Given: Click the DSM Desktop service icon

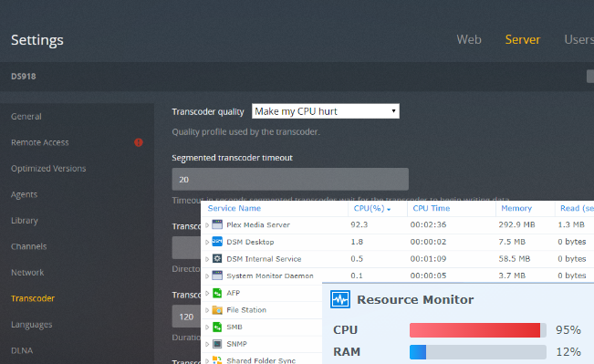Looking at the screenshot, I should 217,242.
